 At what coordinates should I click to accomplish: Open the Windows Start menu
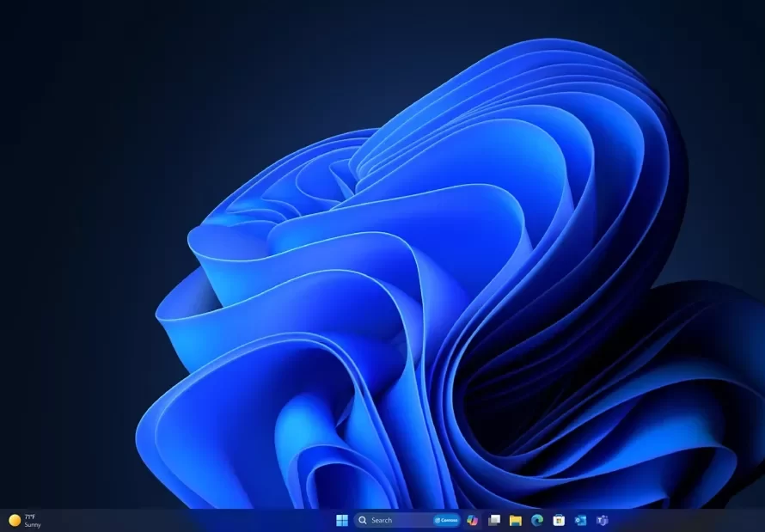[x=342, y=520]
